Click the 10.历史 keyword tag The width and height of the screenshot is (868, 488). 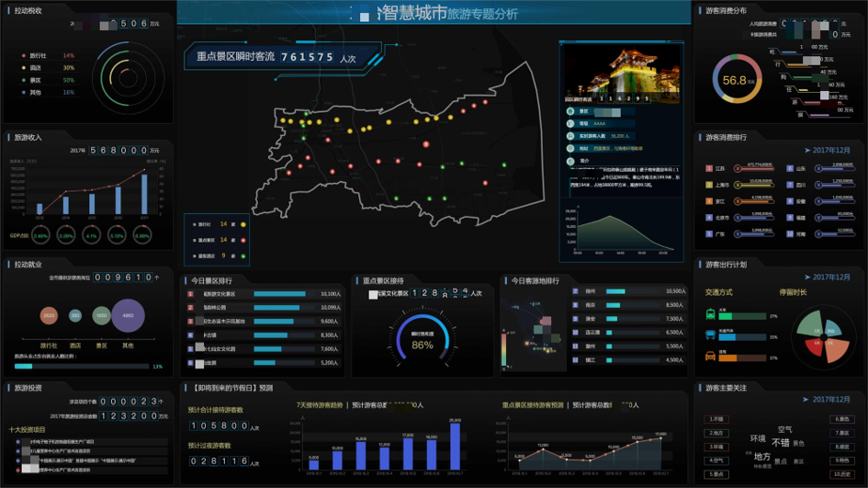point(841,474)
